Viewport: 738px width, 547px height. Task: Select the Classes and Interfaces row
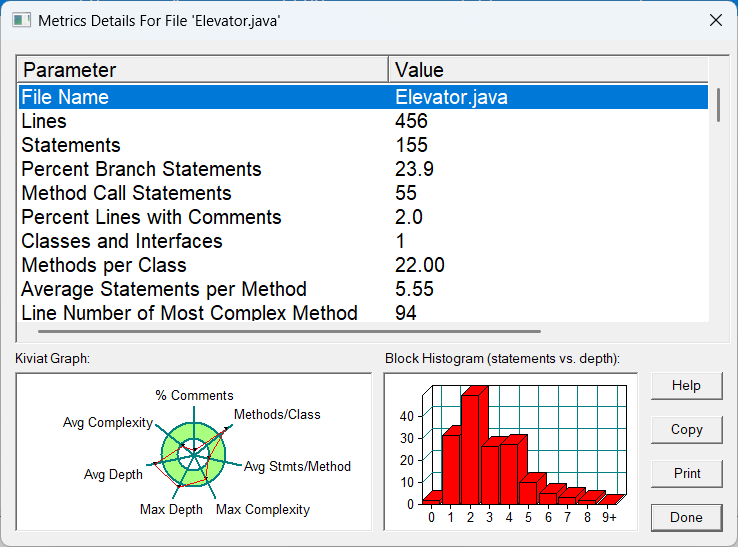tap(363, 241)
